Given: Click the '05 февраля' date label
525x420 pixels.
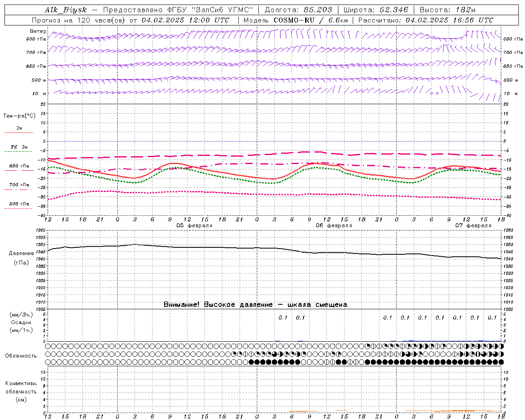Looking at the screenshot, I should (x=194, y=226).
